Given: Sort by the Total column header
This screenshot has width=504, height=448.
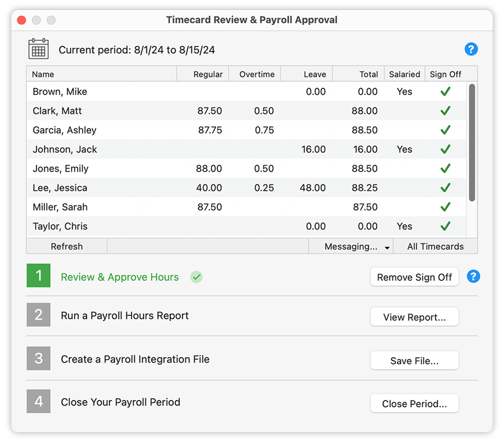Looking at the screenshot, I should [x=359, y=74].
